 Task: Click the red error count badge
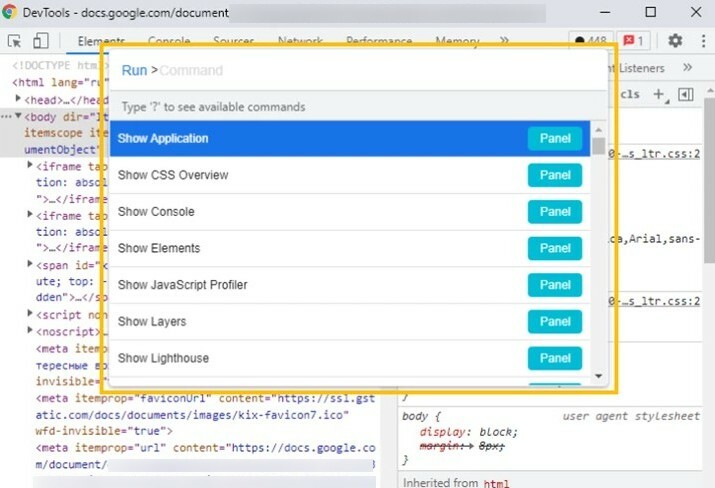(633, 41)
